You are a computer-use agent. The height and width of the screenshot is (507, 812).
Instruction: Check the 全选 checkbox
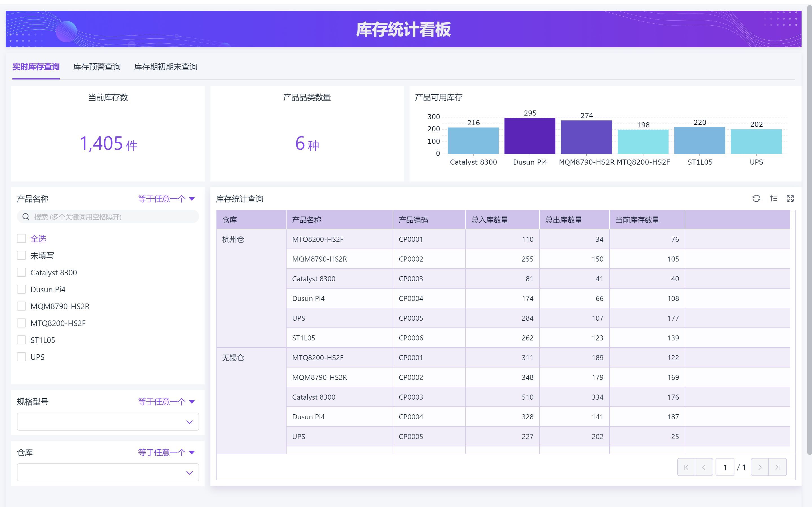21,238
